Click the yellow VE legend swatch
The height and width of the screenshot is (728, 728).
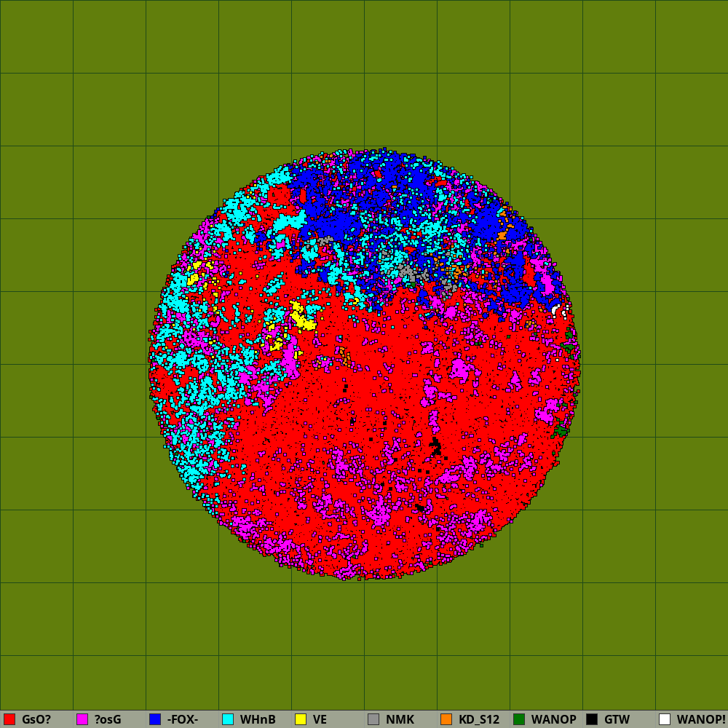click(x=301, y=719)
